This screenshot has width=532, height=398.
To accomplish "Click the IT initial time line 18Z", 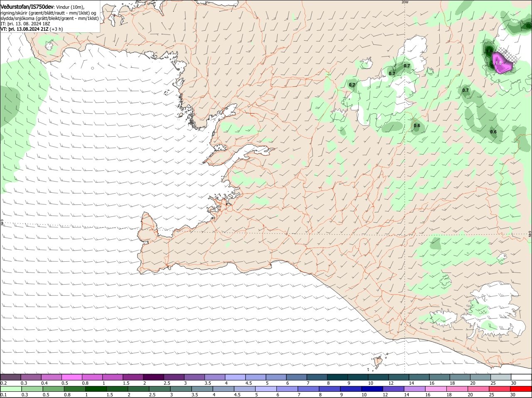I will 26,24.
